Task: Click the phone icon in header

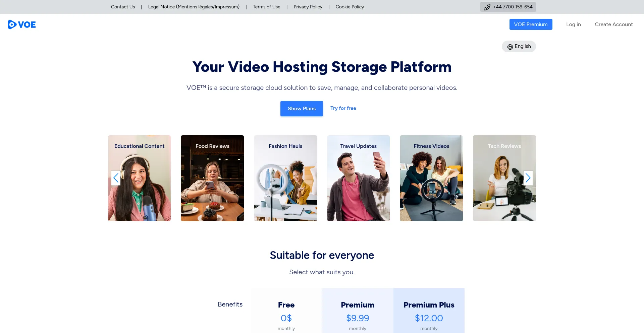Action: click(487, 7)
